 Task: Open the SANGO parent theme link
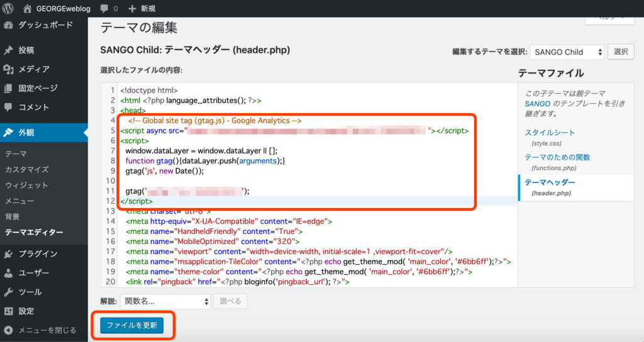(537, 104)
